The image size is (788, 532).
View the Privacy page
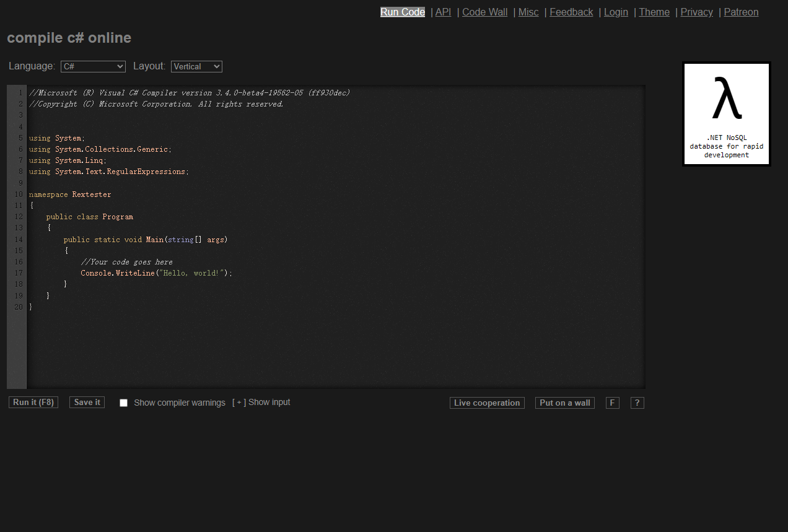(696, 12)
